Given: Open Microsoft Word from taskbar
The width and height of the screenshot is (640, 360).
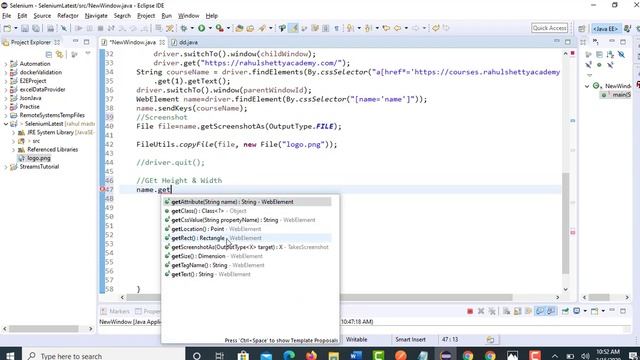Looking at the screenshot, I should pyautogui.click(x=356, y=356).
